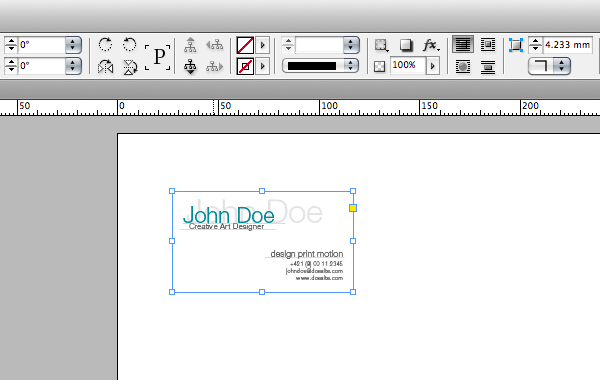Expand the opacity slider arrow
The height and width of the screenshot is (380, 600).
pyautogui.click(x=433, y=66)
